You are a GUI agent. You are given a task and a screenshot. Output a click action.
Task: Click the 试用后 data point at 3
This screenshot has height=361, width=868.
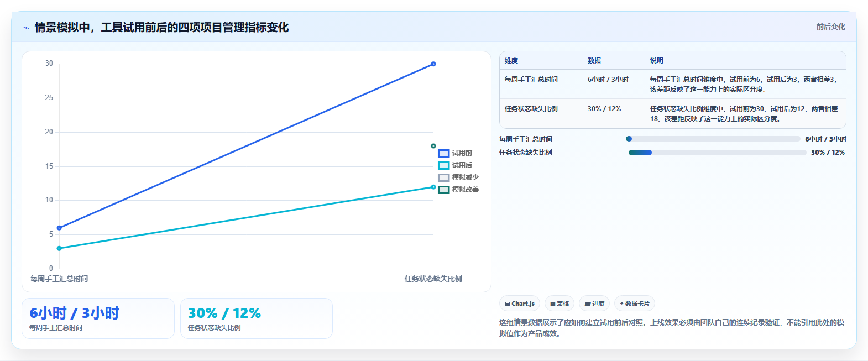(59, 248)
